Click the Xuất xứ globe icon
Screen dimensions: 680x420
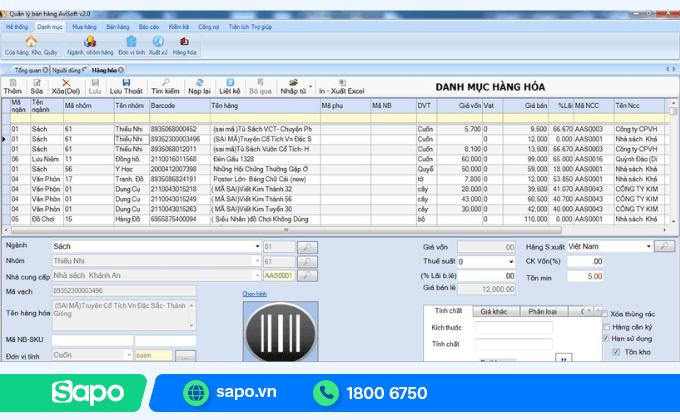(x=158, y=46)
